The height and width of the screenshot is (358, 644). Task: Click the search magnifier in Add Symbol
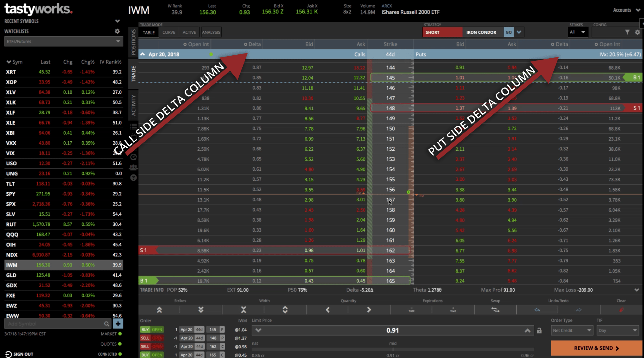(106, 324)
